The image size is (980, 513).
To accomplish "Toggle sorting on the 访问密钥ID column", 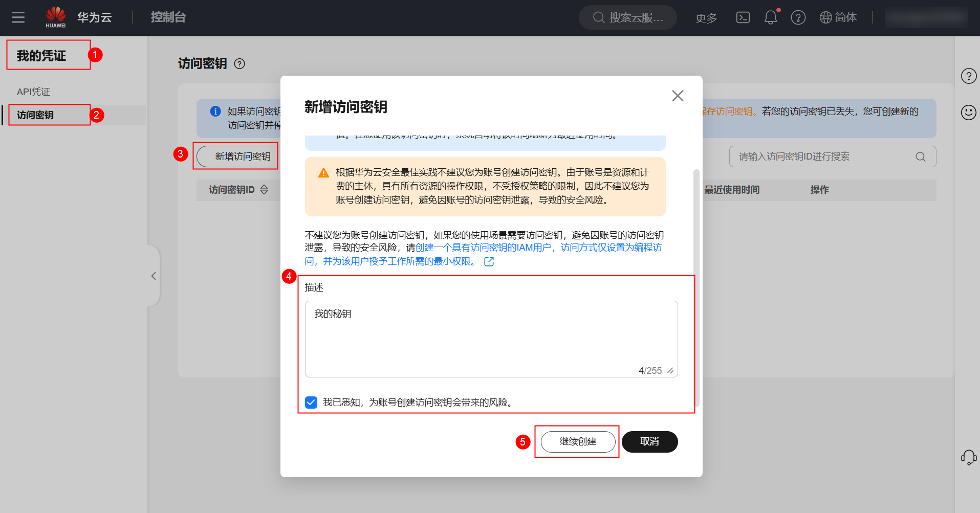I will (x=264, y=189).
